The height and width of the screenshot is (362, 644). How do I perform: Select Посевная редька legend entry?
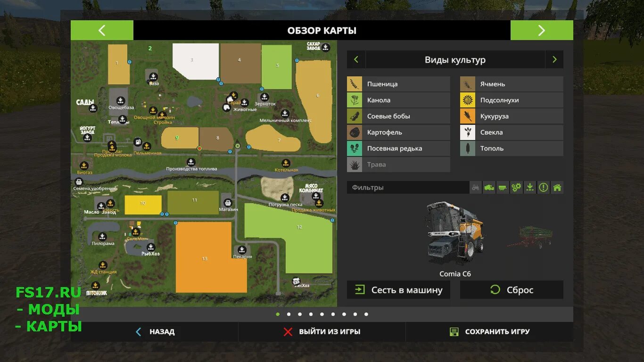pos(398,148)
